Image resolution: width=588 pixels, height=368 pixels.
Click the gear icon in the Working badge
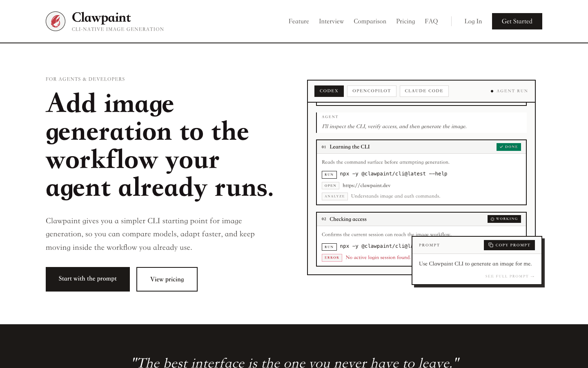pos(492,219)
